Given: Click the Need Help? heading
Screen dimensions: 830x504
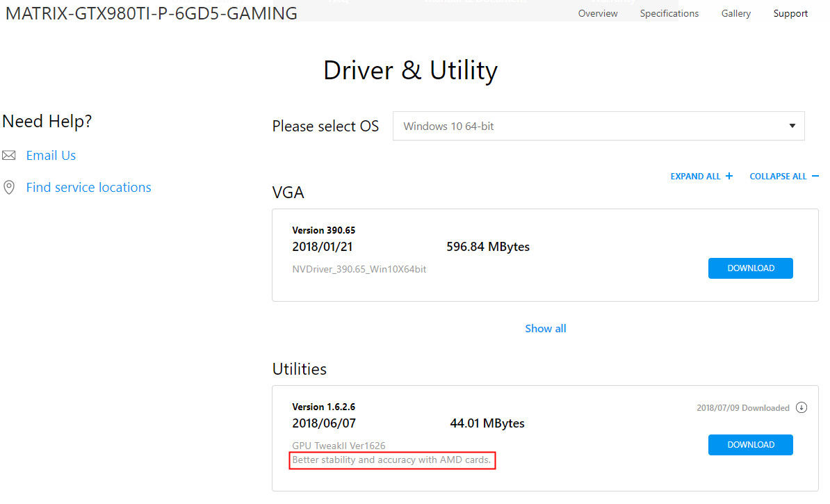Looking at the screenshot, I should point(47,121).
